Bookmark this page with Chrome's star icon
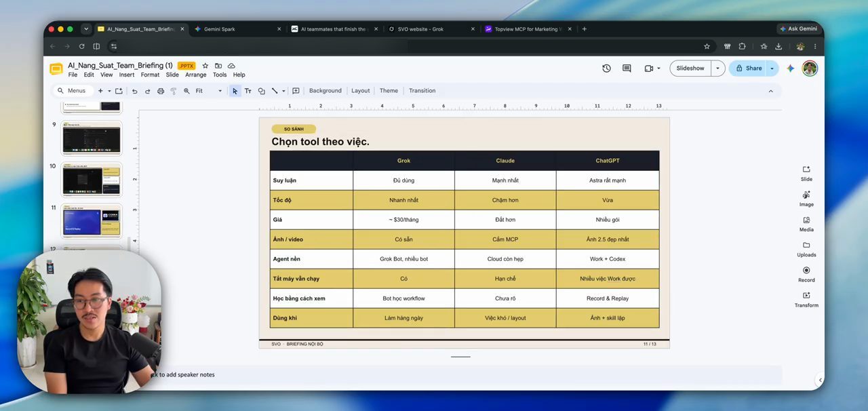 click(707, 46)
